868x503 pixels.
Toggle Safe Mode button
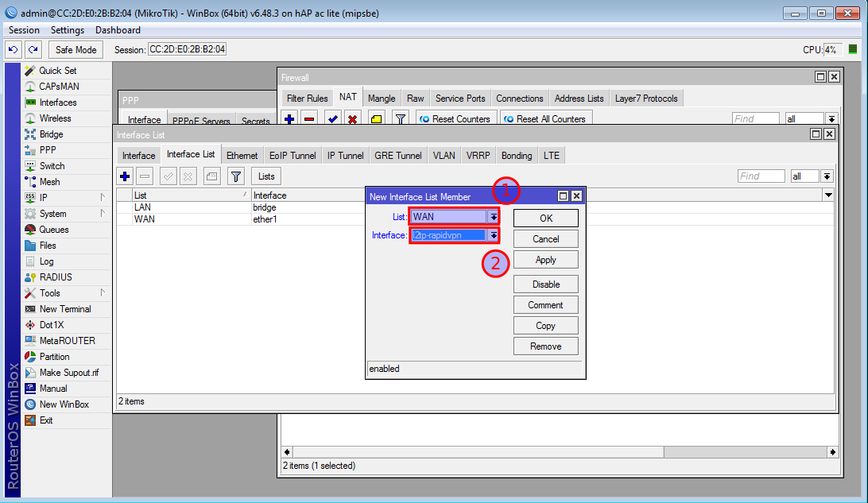(76, 50)
